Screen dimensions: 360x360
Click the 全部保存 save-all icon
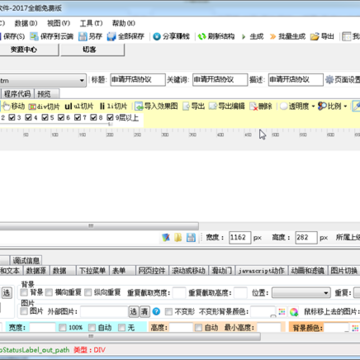(x=111, y=36)
